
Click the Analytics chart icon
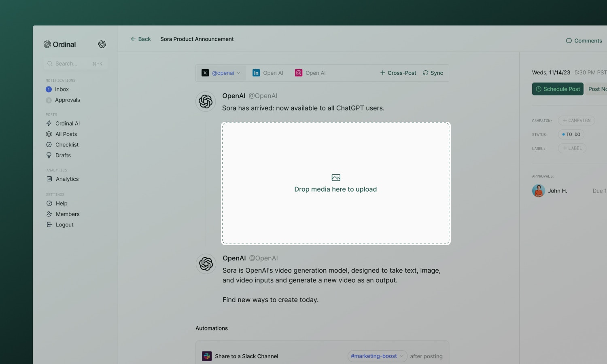pos(49,179)
